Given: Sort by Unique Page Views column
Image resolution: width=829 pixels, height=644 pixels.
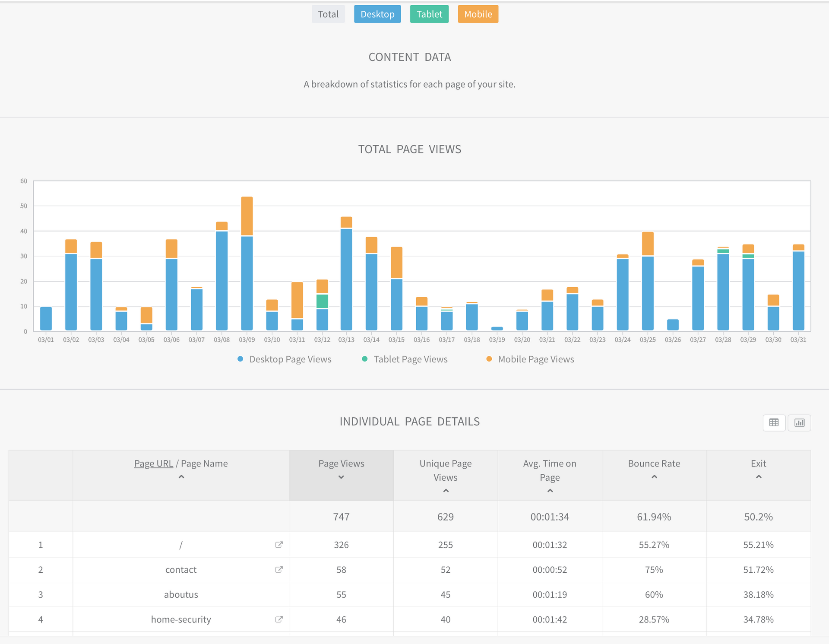Looking at the screenshot, I should (446, 491).
